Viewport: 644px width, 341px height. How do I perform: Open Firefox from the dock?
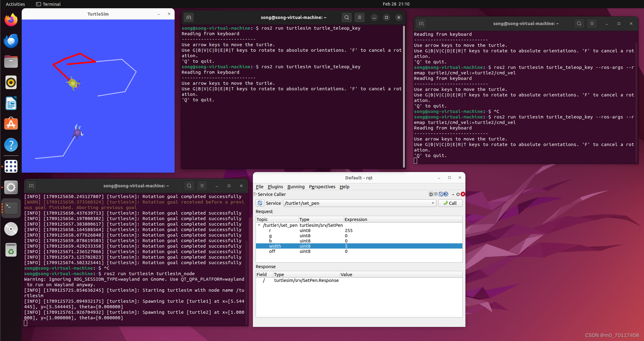pyautogui.click(x=11, y=20)
